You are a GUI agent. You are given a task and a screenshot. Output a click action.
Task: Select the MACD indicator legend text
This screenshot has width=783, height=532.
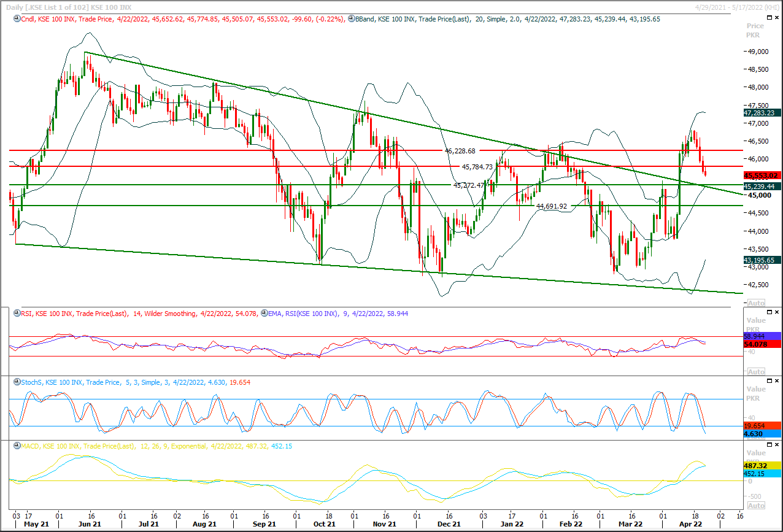[74, 446]
